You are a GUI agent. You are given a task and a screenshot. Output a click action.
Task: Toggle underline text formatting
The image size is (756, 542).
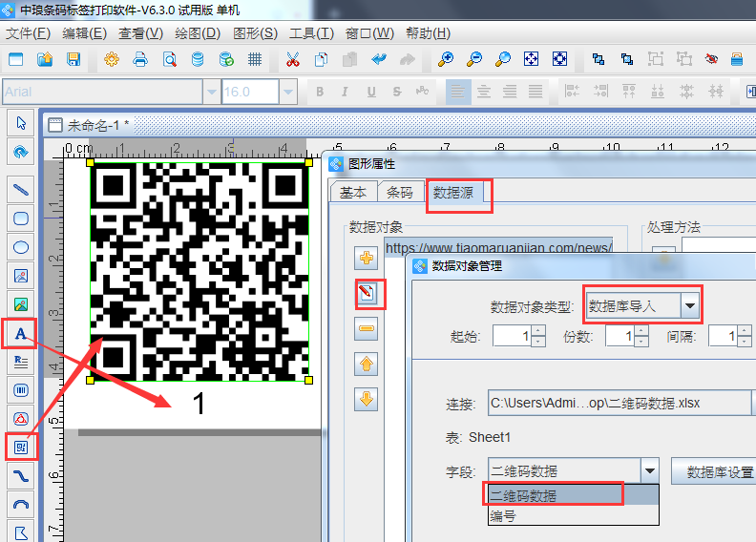coord(370,93)
